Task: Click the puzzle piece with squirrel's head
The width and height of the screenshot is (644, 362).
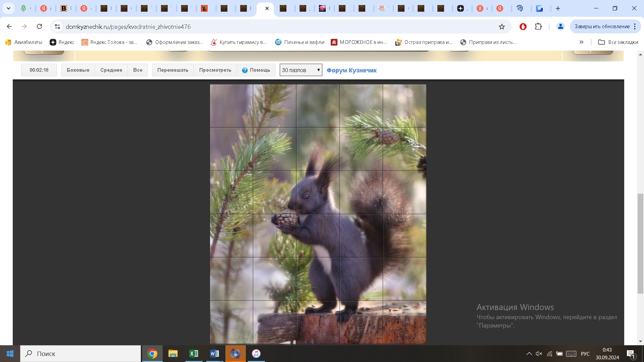Action: pyautogui.click(x=318, y=192)
